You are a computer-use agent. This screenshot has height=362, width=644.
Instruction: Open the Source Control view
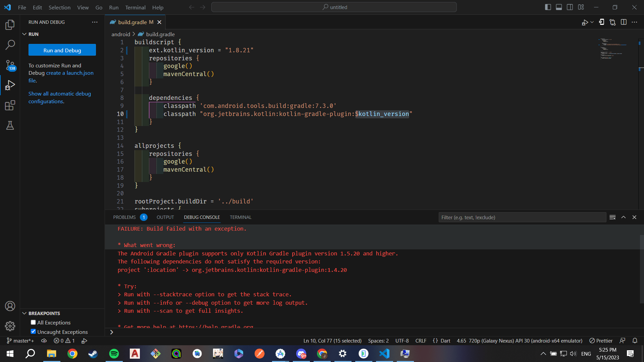coord(10,65)
